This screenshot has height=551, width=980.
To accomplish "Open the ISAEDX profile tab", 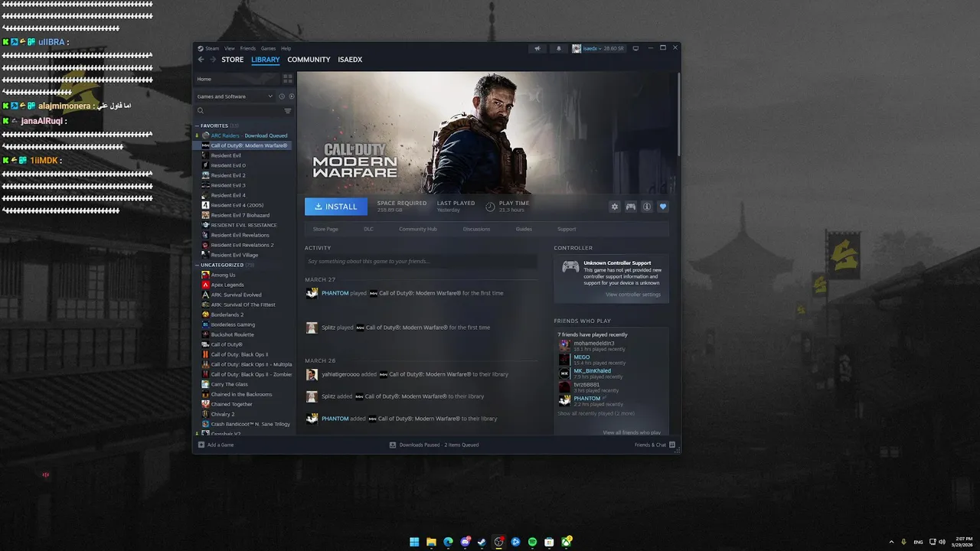I will click(x=350, y=60).
